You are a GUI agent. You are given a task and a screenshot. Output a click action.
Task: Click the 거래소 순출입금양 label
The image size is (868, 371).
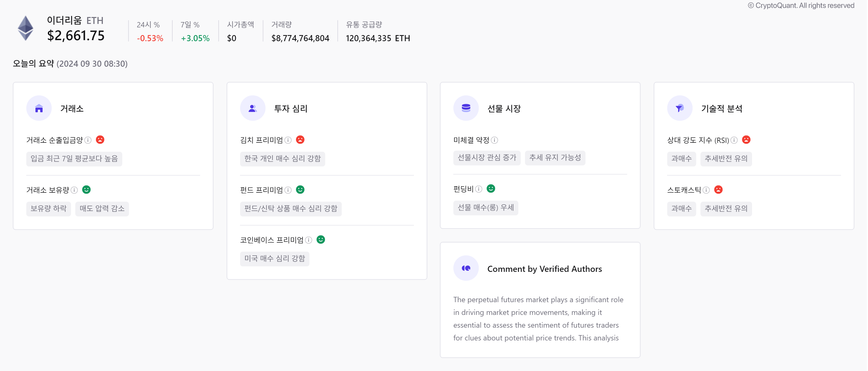[55, 140]
